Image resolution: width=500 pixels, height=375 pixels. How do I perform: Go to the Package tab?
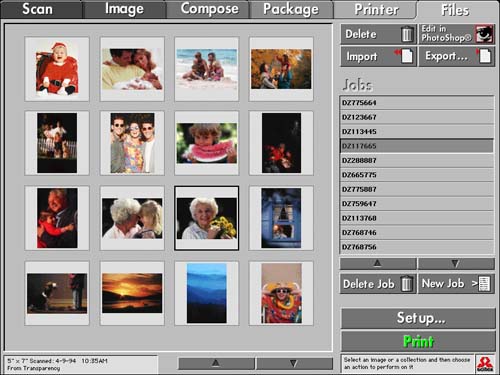click(x=291, y=9)
